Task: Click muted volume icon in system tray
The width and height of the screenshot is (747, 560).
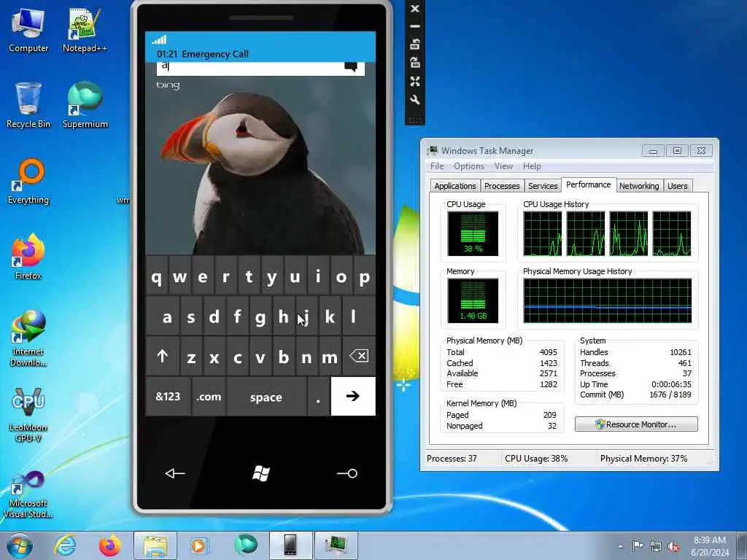Action: tap(673, 546)
